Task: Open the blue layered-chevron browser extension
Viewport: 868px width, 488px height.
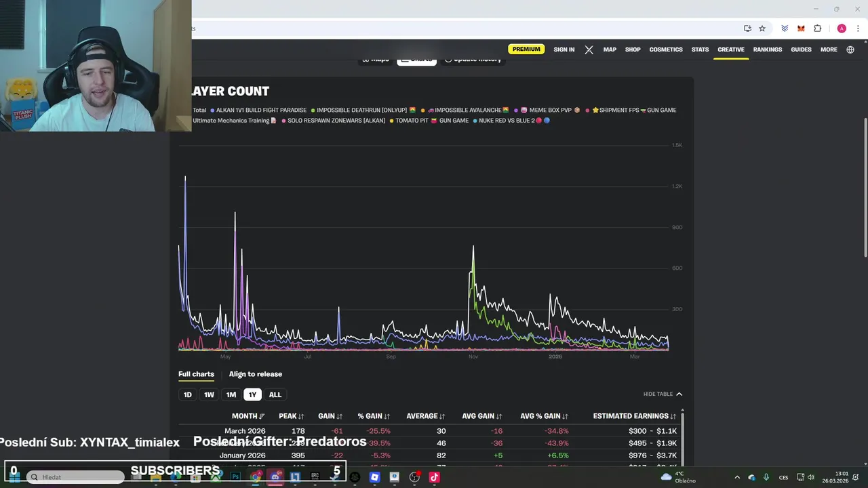Action: tap(785, 28)
